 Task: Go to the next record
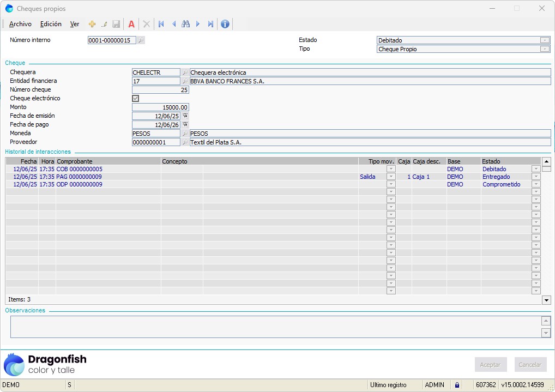198,24
